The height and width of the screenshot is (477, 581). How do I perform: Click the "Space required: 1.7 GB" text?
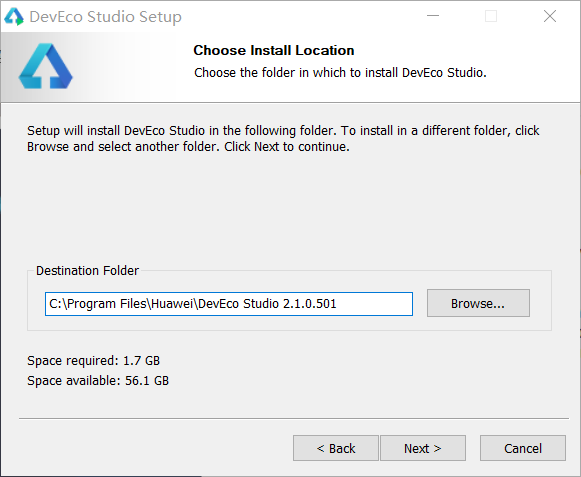tap(93, 361)
